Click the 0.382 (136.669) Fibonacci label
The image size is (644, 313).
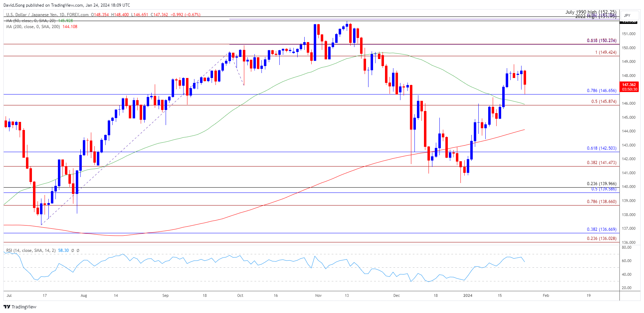[x=602, y=229]
